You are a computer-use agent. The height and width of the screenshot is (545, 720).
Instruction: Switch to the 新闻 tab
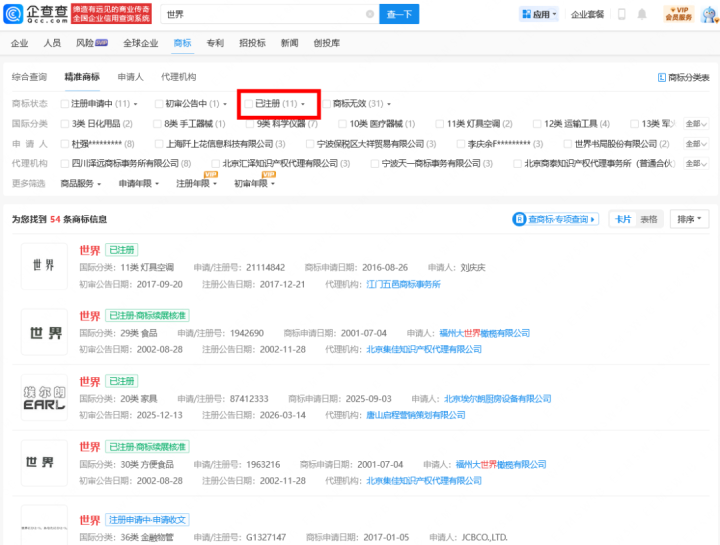pos(290,43)
